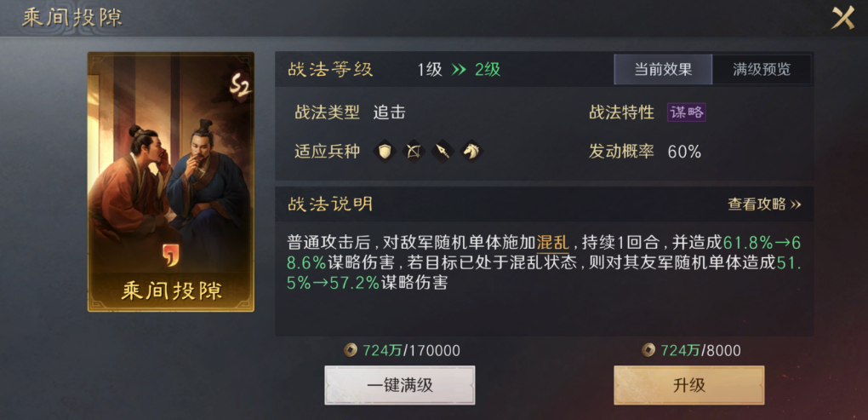Switch to 满级预览 tab
Viewport: 868px width, 420px height.
[762, 69]
